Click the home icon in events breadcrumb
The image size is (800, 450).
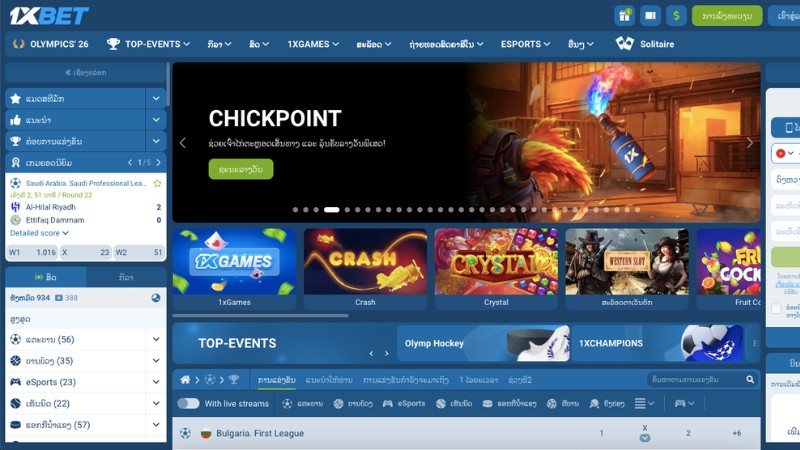point(185,380)
